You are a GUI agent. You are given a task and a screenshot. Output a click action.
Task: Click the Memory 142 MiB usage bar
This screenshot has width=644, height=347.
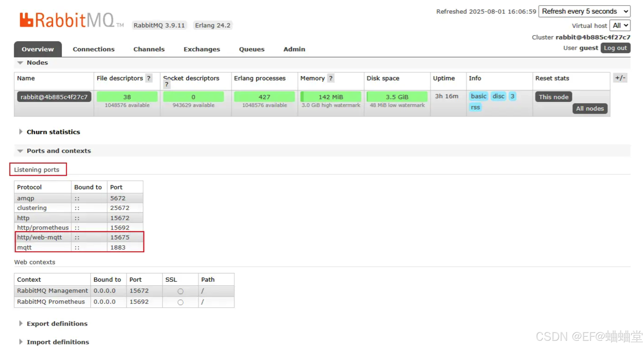(331, 97)
